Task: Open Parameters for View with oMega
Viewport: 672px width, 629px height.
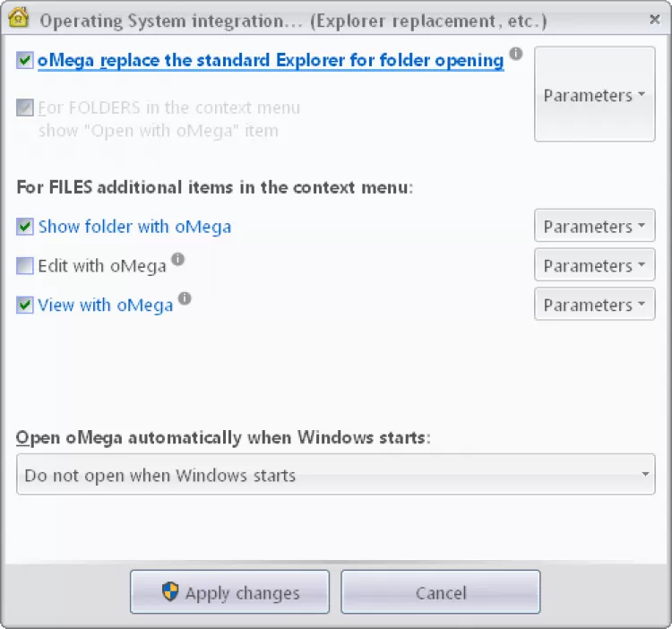Action: click(594, 305)
